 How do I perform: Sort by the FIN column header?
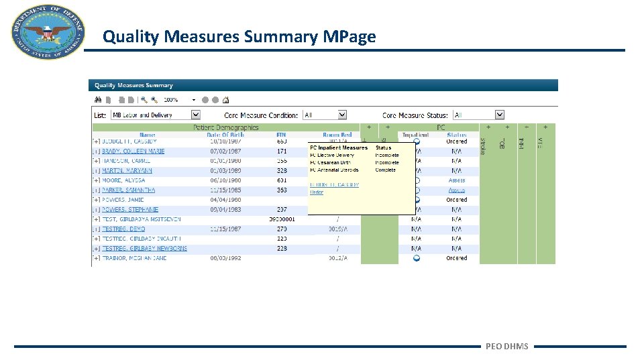(281, 135)
